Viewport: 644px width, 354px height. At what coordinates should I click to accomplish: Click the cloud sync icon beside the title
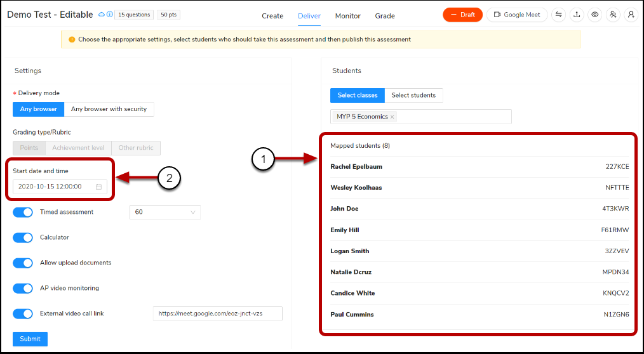pyautogui.click(x=102, y=15)
